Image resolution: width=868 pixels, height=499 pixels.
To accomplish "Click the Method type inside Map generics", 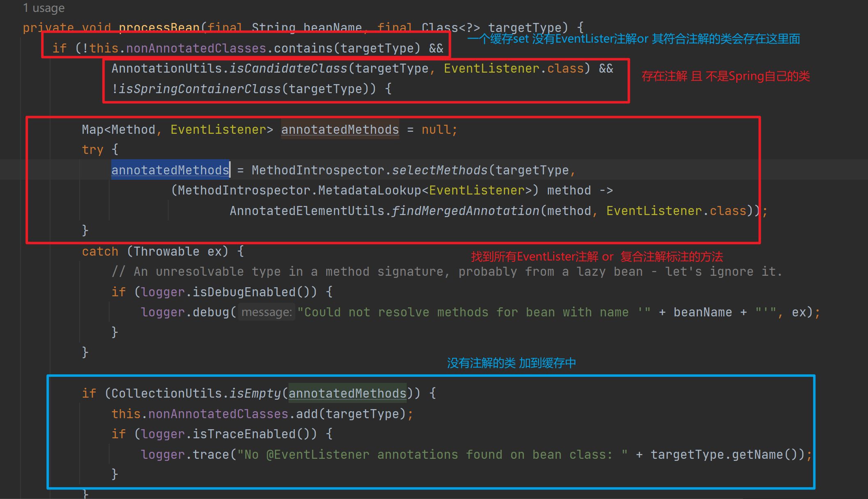I will 133,130.
